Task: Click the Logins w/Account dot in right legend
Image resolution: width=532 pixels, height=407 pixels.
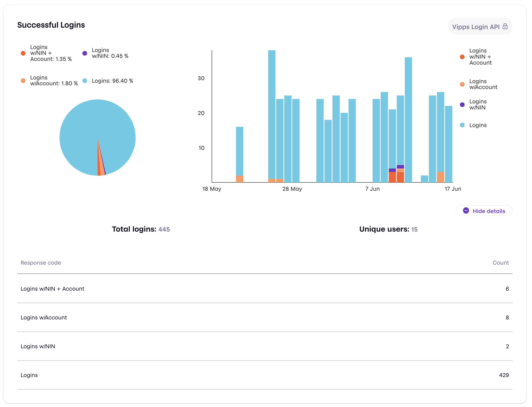Action: (462, 84)
